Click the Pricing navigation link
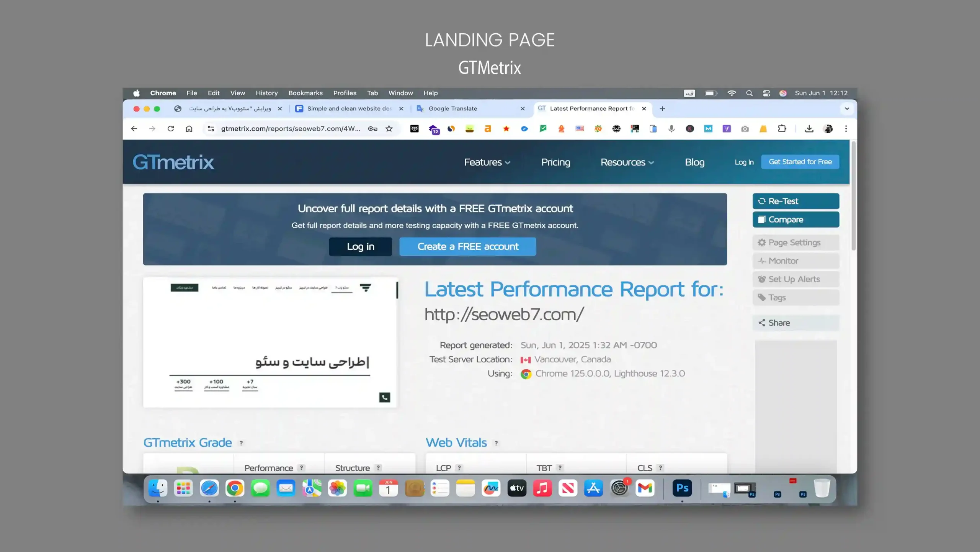This screenshot has width=980, height=552. click(x=555, y=162)
